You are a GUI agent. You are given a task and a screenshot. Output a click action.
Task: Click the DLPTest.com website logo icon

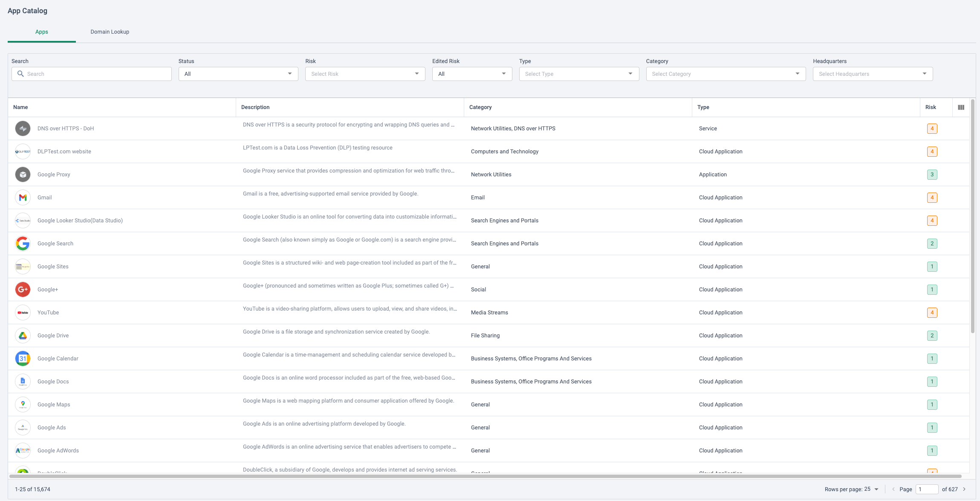(23, 152)
